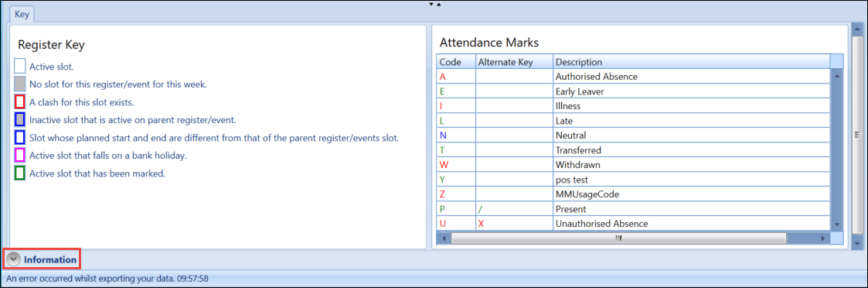Select the pos test description cell
868x288 pixels.
tap(692, 180)
